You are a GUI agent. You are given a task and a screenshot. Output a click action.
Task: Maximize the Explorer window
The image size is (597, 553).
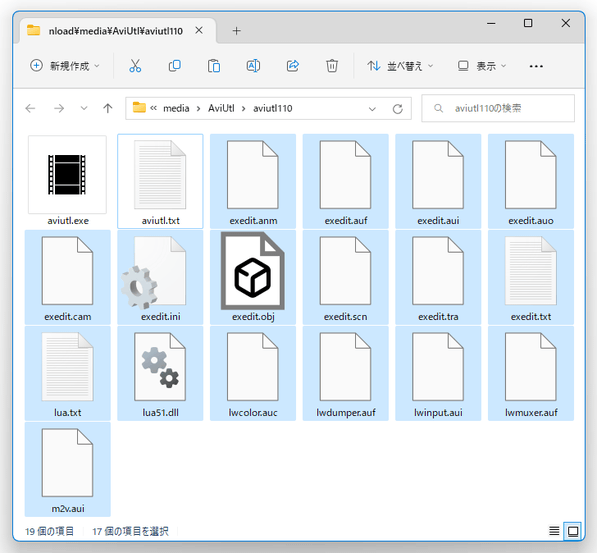click(528, 23)
